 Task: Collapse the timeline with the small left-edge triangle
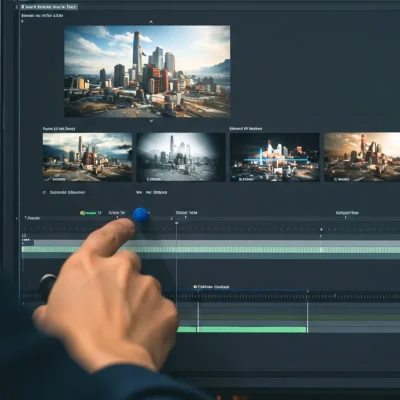pyautogui.click(x=17, y=218)
